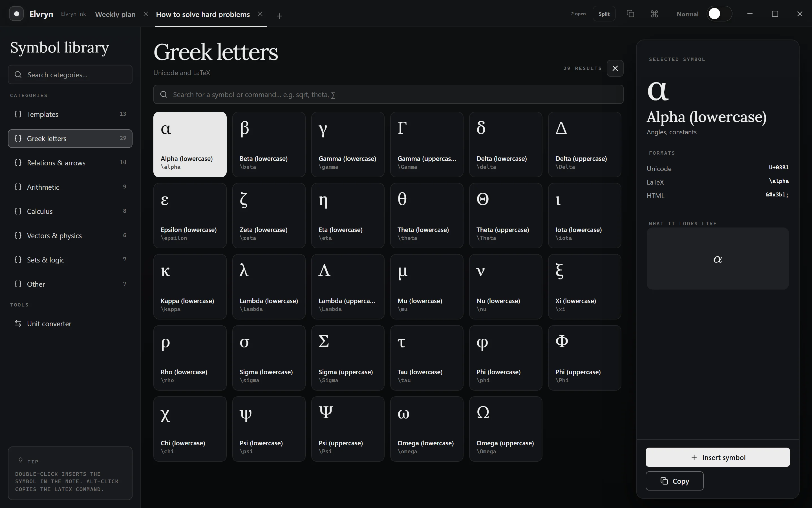Select the Alpha (lowercase) symbol card
Viewport: 812px width, 508px height.
pyautogui.click(x=190, y=144)
